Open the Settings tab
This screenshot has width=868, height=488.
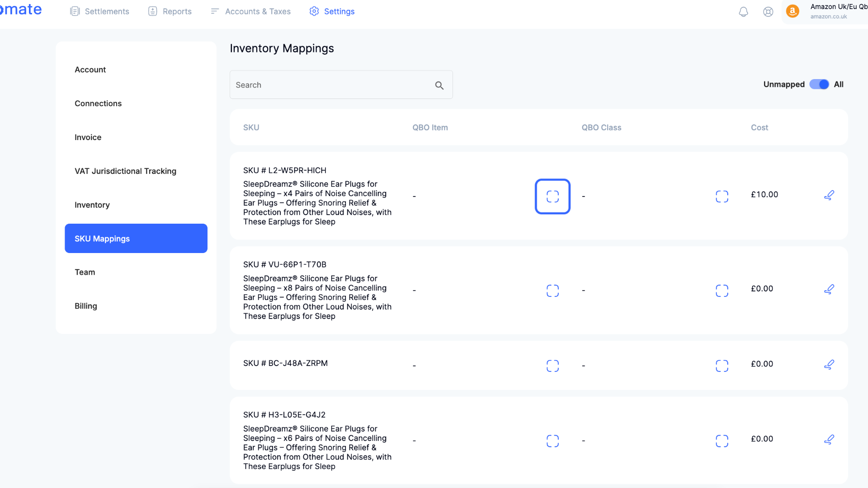click(332, 11)
